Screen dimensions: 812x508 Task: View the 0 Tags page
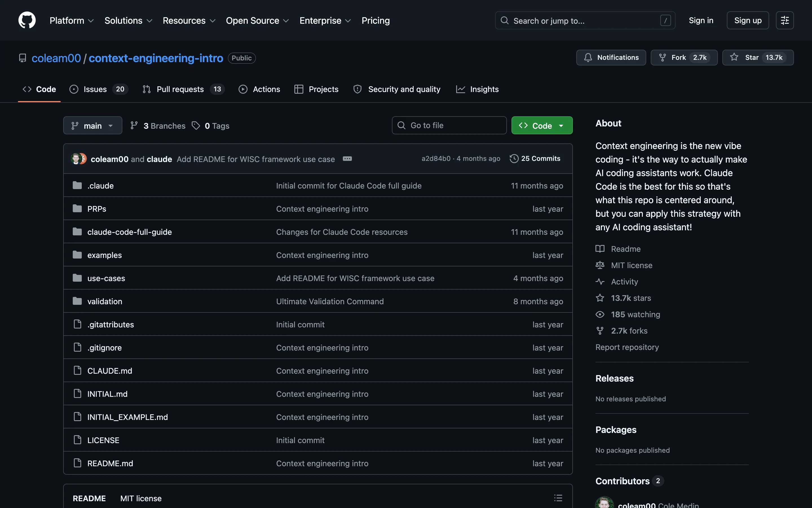point(210,126)
